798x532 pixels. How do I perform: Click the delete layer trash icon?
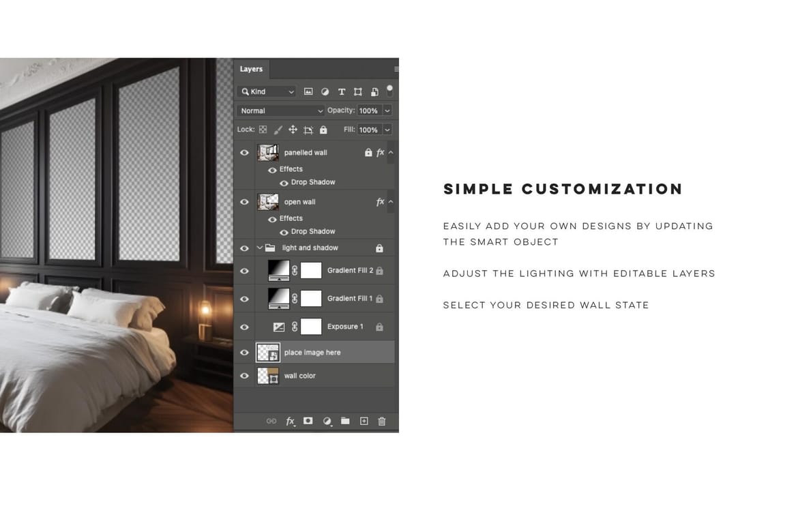coord(382,421)
